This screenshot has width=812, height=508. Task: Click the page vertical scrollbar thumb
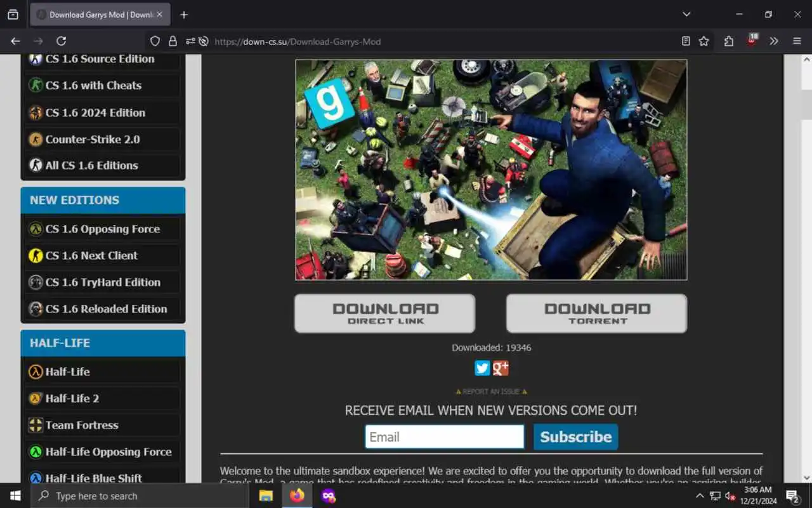point(806,104)
